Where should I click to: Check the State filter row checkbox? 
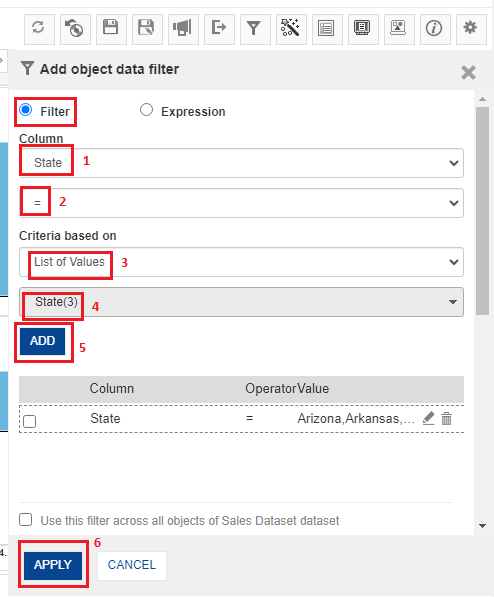29,421
